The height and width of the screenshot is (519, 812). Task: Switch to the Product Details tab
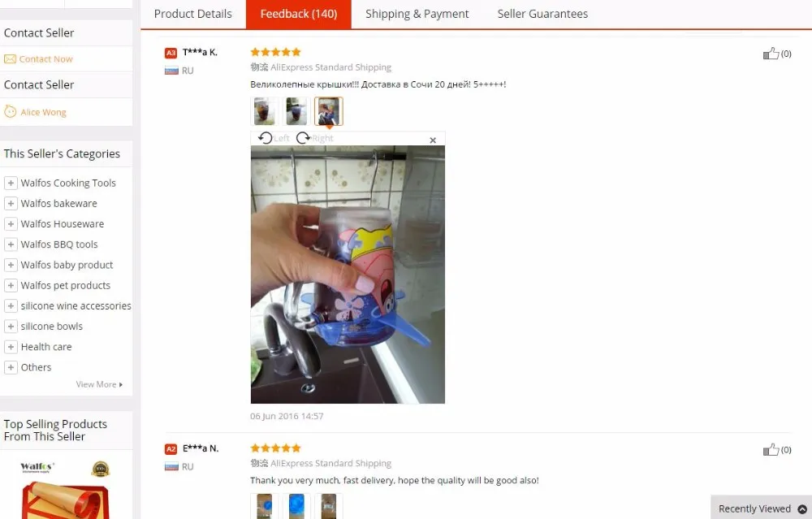point(192,14)
